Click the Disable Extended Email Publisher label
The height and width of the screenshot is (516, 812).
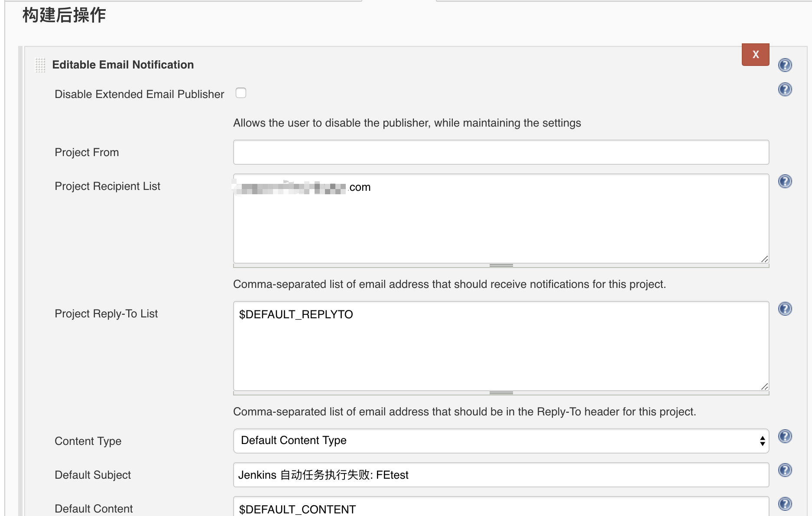click(140, 94)
